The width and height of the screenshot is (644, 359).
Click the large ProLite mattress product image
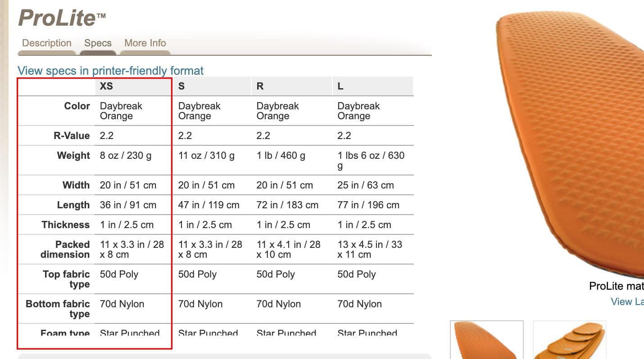570,144
